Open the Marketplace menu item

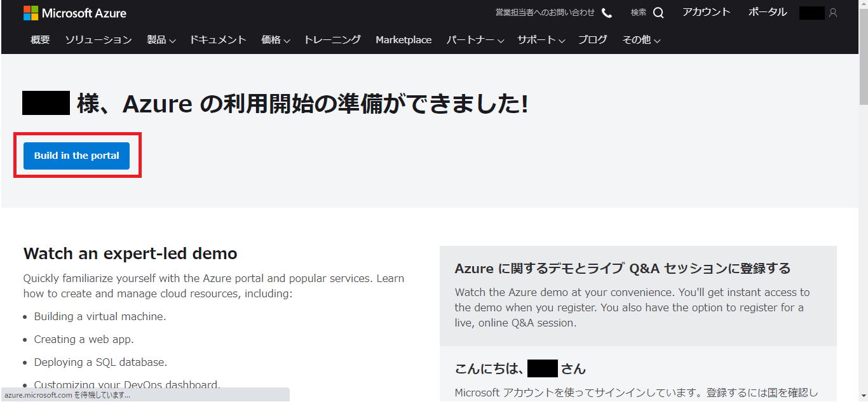pos(403,39)
